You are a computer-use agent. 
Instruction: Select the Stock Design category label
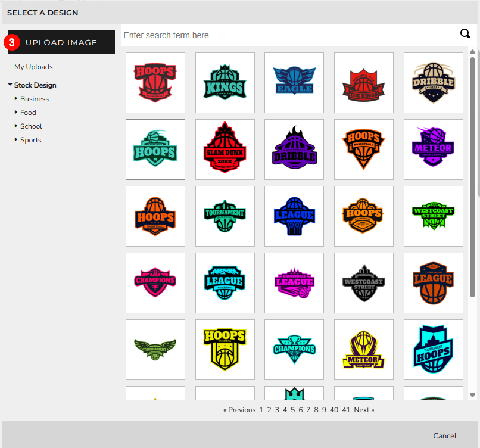pos(35,85)
